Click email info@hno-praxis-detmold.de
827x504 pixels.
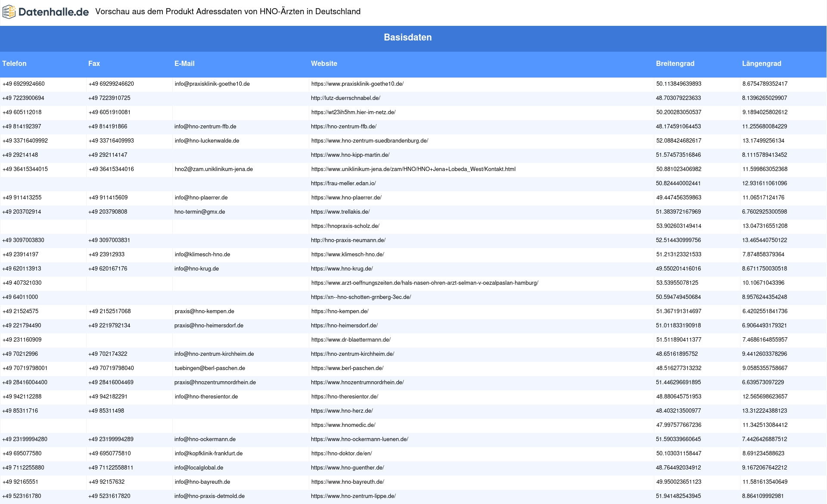click(210, 496)
